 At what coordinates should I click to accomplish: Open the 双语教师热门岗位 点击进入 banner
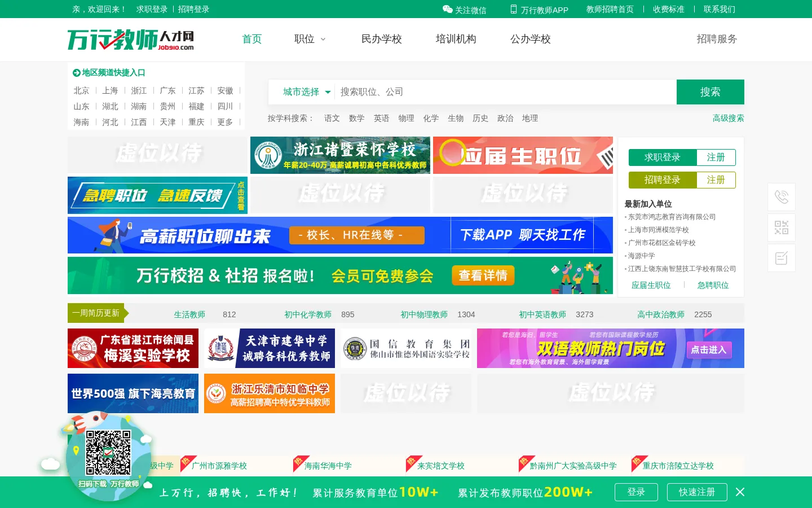pos(611,348)
